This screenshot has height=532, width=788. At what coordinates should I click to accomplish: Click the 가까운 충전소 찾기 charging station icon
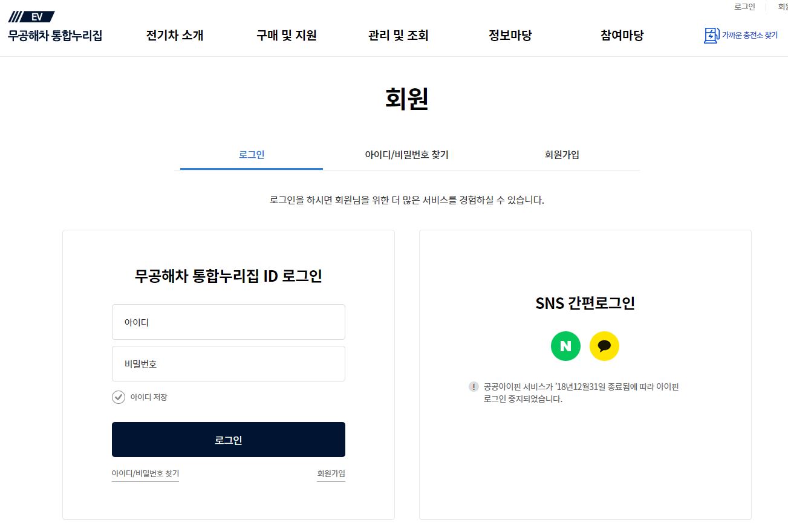pos(711,36)
